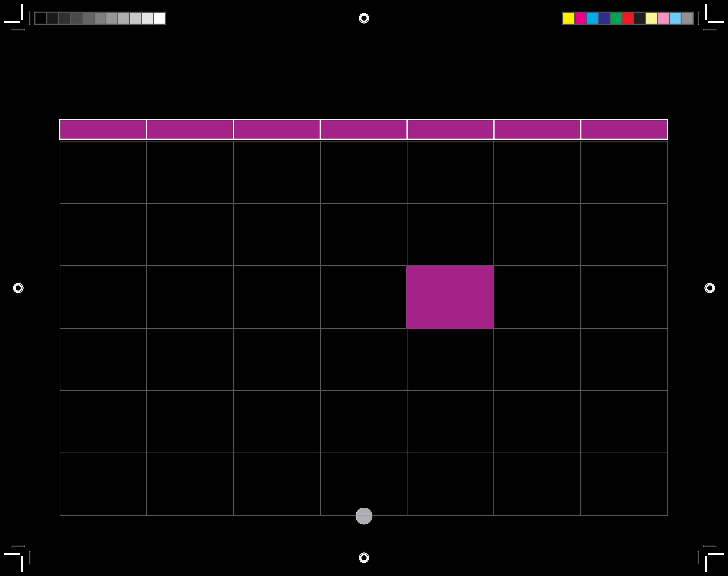Choose the pink swatch in color bar
The height and width of the screenshot is (576, 728).
pos(663,18)
